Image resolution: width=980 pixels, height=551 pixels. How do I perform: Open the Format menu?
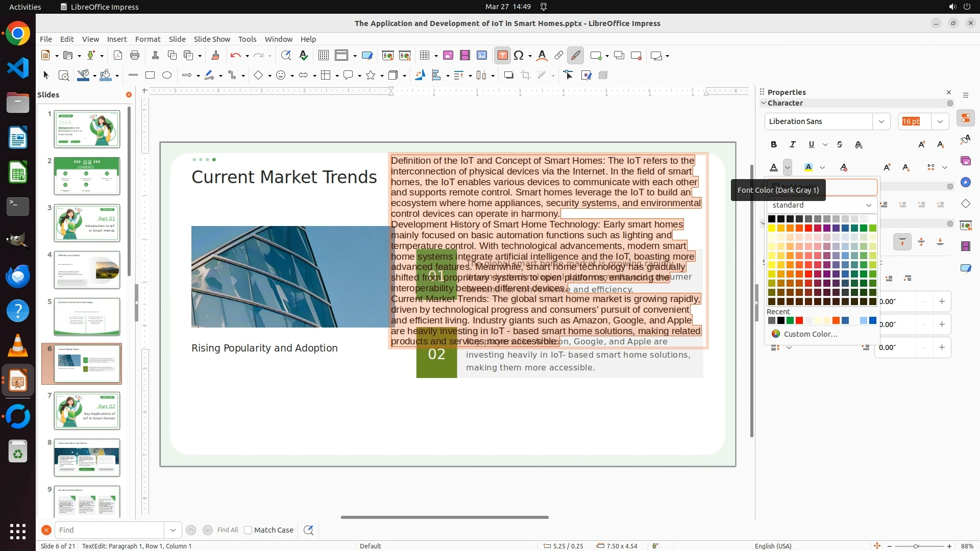coord(148,39)
